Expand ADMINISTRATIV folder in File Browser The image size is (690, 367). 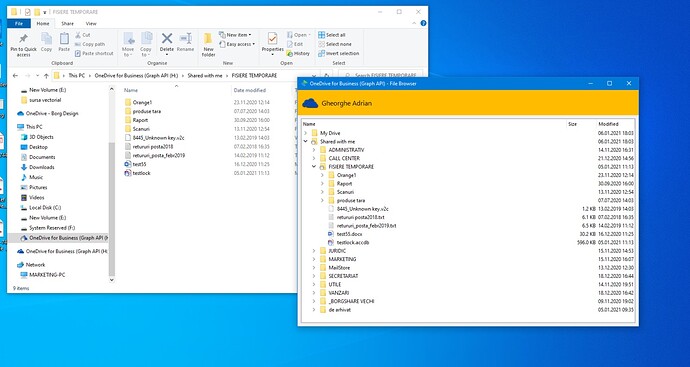tap(314, 150)
